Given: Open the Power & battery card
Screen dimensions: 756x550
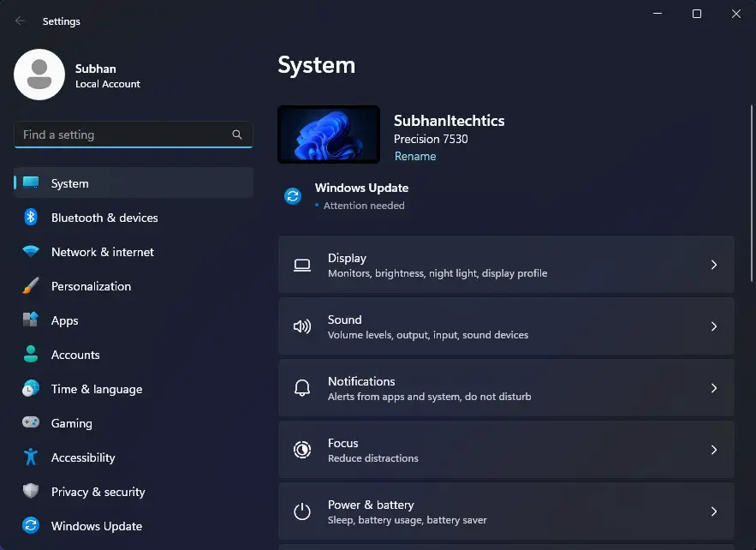Looking at the screenshot, I should pyautogui.click(x=506, y=512).
